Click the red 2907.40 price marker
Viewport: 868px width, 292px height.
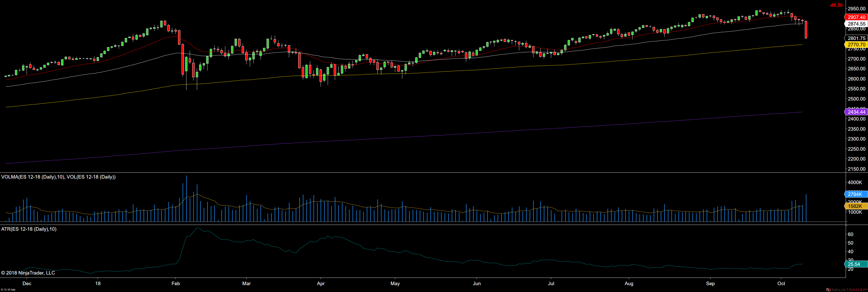pyautogui.click(x=856, y=17)
